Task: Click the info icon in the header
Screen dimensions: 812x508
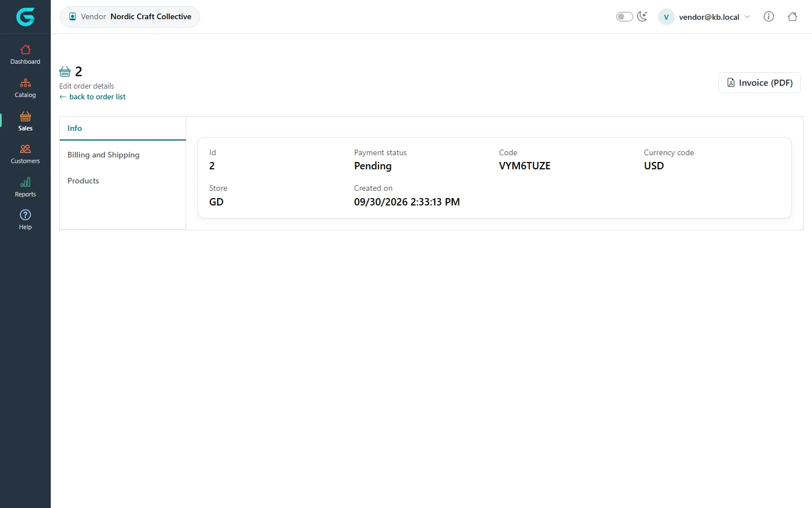Action: [769, 16]
